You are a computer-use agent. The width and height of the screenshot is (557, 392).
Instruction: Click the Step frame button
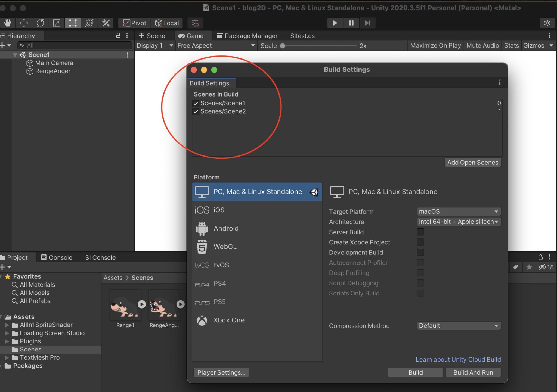tap(367, 23)
